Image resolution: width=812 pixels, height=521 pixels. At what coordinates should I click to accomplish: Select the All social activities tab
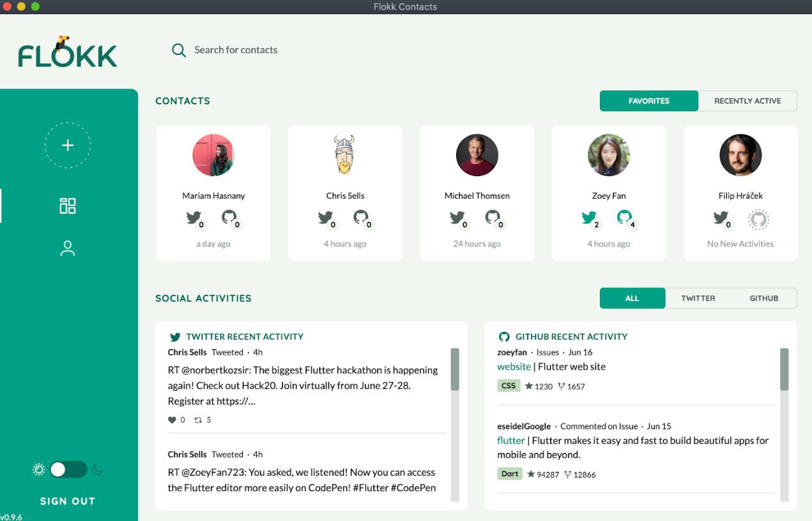tap(632, 298)
